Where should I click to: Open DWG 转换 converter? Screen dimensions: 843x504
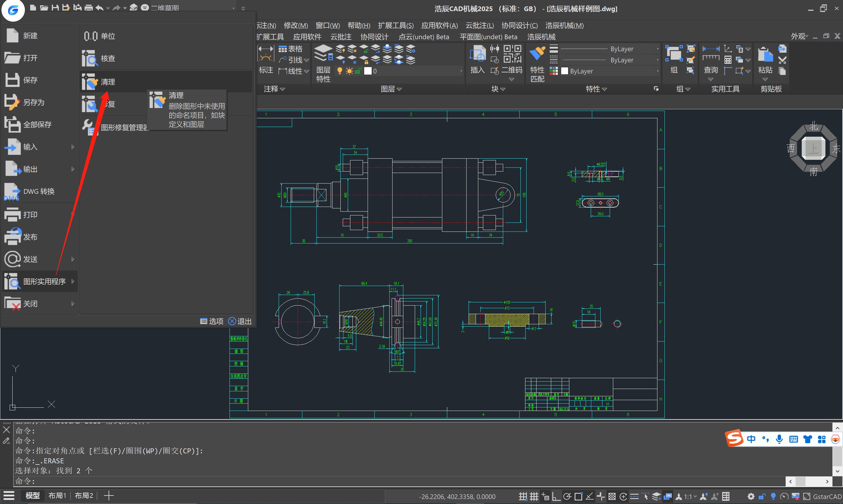(x=38, y=191)
